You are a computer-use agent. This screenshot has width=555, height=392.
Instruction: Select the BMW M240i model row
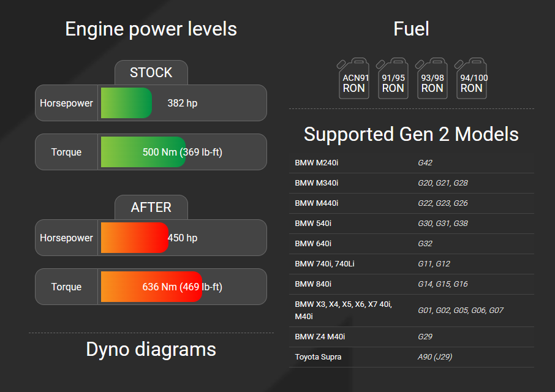pyautogui.click(x=316, y=163)
